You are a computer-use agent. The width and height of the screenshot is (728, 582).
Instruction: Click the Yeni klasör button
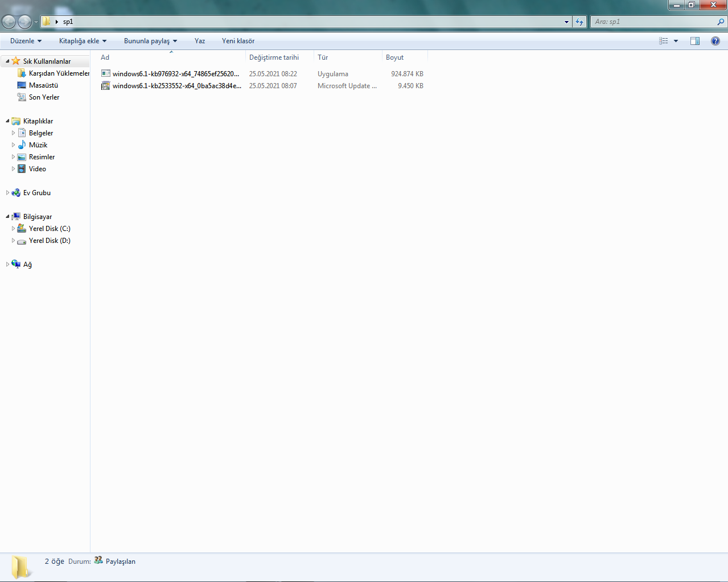point(238,41)
